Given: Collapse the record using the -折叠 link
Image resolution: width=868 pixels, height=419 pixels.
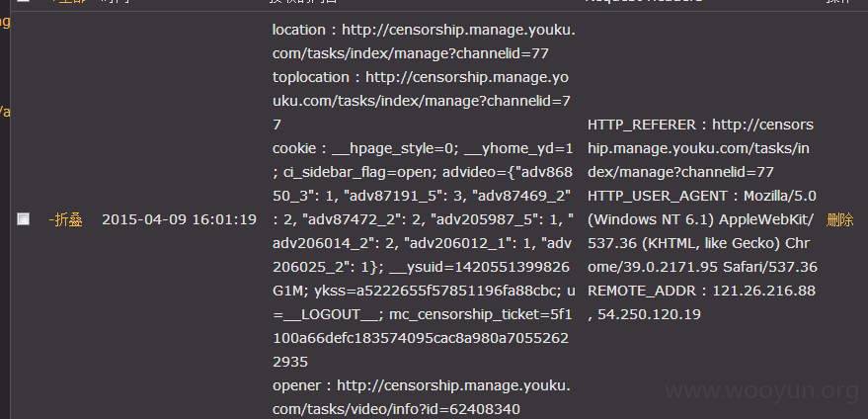Looking at the screenshot, I should click(x=65, y=219).
